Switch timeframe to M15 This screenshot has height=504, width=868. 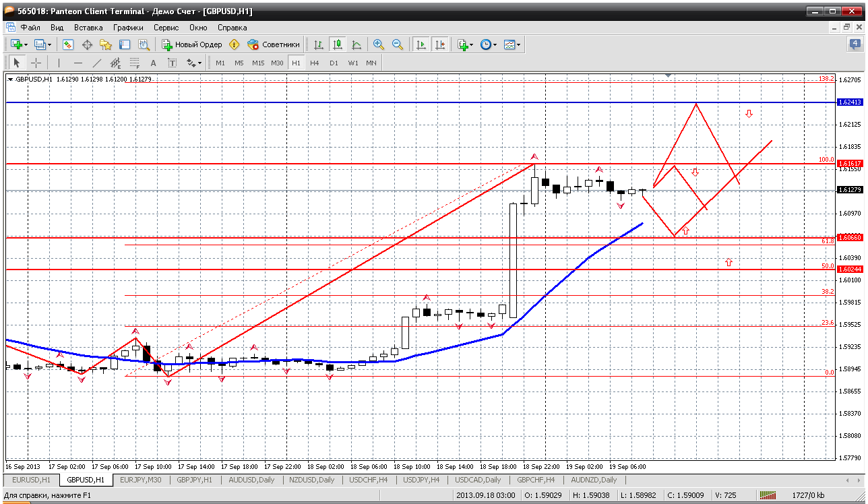(x=258, y=63)
